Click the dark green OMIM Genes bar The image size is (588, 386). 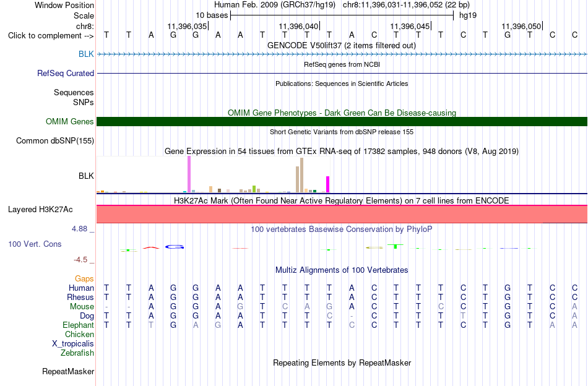342,121
